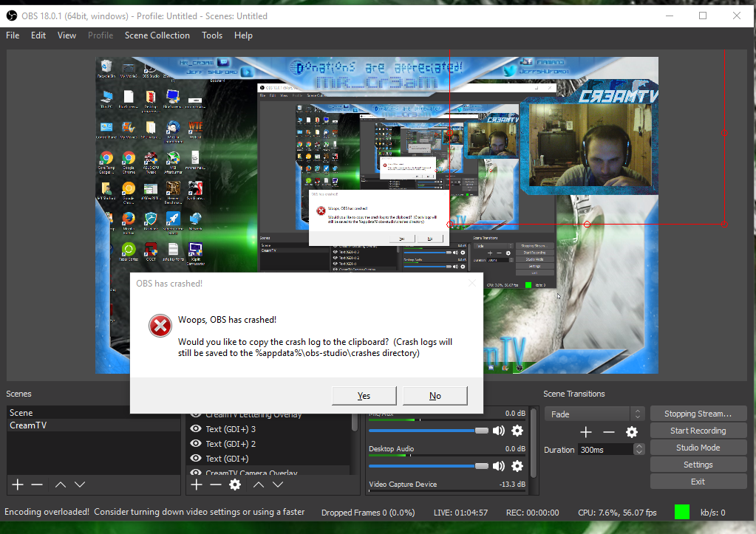Add a scene transition plus icon

[586, 432]
